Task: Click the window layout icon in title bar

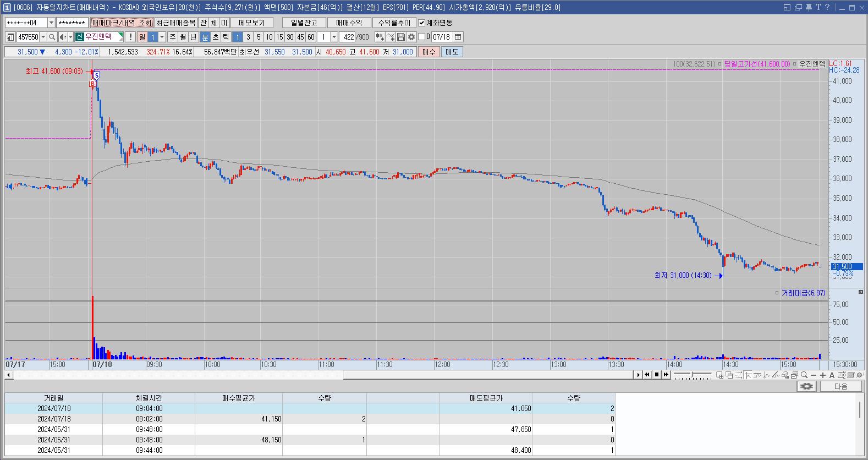Action: (x=787, y=7)
